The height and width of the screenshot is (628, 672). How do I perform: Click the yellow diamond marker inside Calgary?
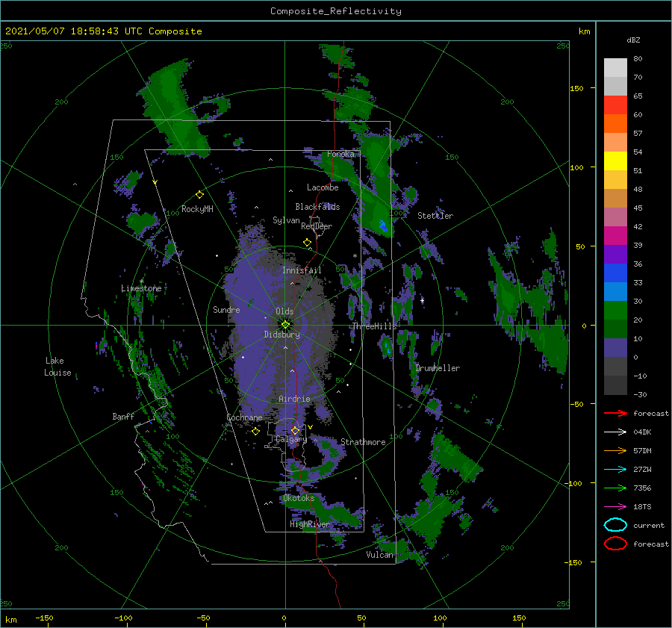(295, 430)
